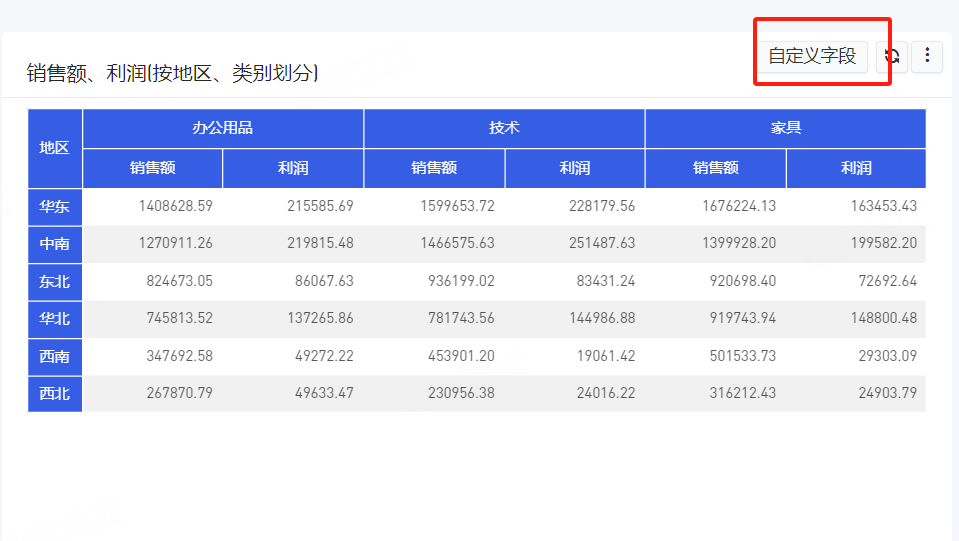Select the 办公用品 category header
This screenshot has width=959, height=541.
tap(222, 129)
